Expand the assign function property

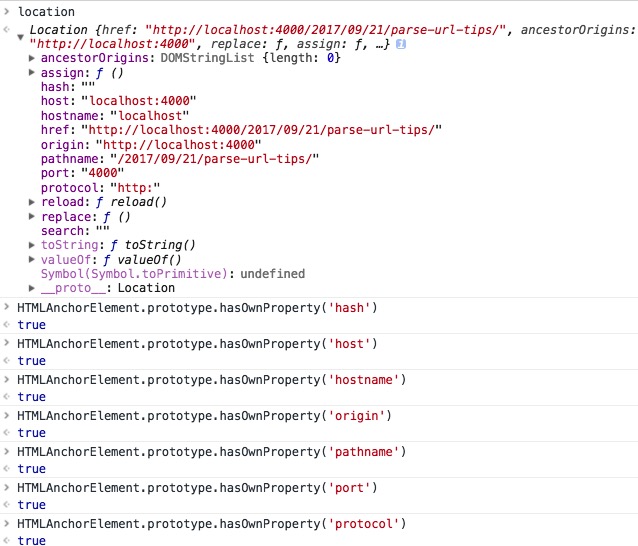click(x=32, y=72)
